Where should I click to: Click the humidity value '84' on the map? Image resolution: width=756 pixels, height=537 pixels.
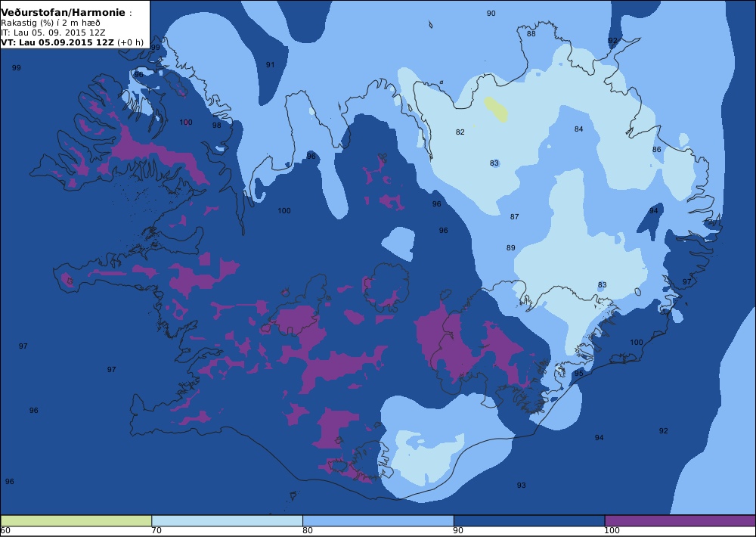coord(578,129)
